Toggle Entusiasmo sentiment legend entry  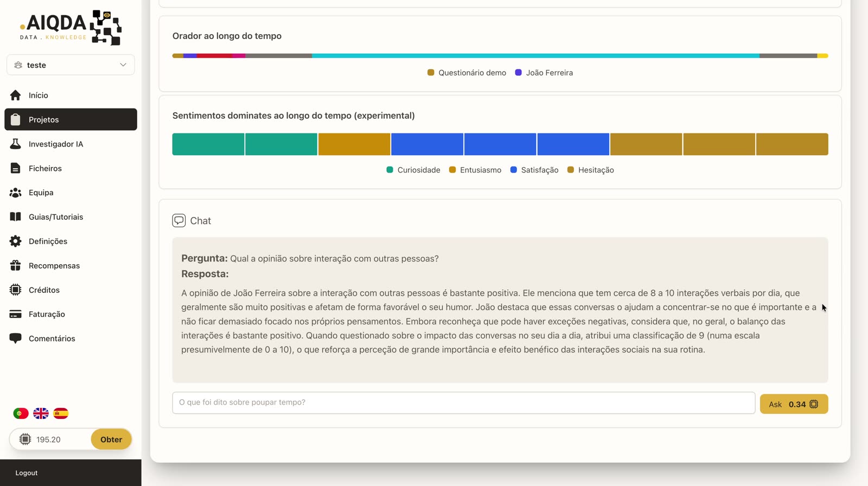[x=475, y=170]
